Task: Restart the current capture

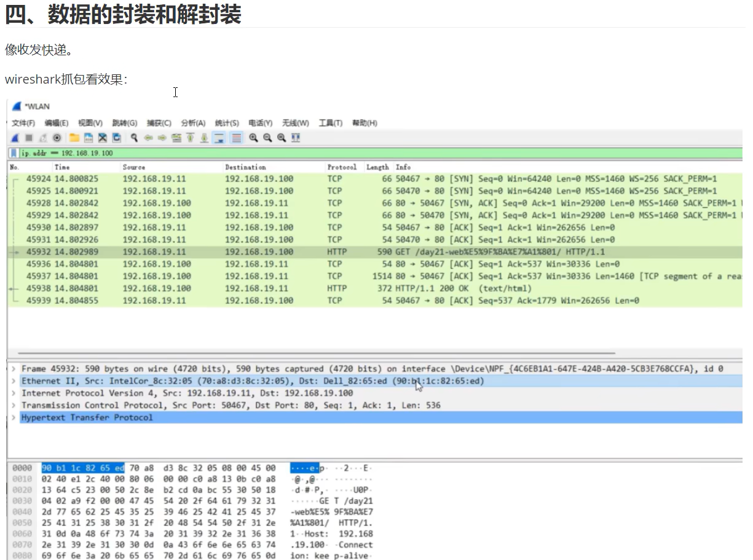Action: pos(43,138)
